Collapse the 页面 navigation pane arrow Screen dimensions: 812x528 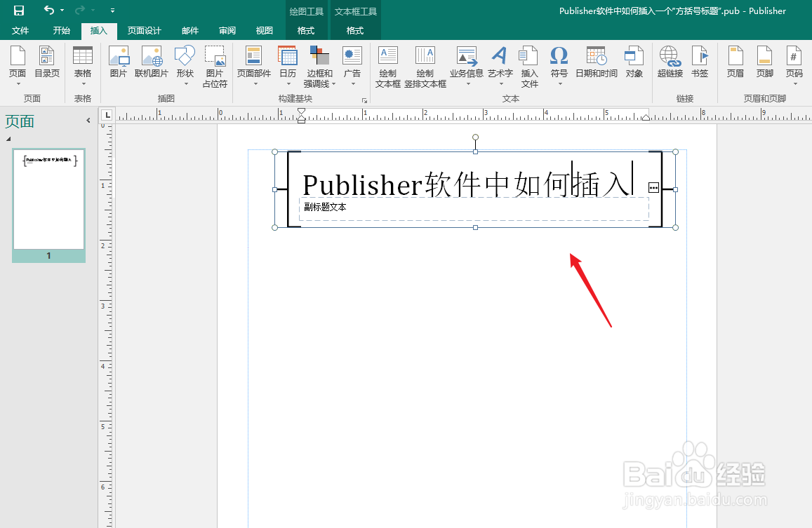tap(88, 120)
